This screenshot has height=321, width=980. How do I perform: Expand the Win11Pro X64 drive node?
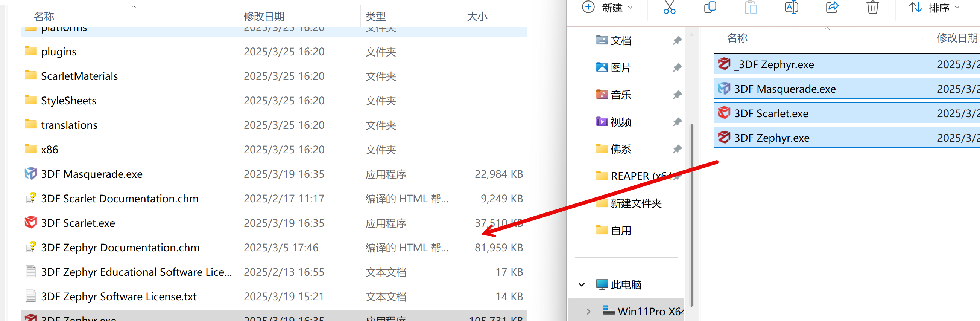pyautogui.click(x=588, y=312)
